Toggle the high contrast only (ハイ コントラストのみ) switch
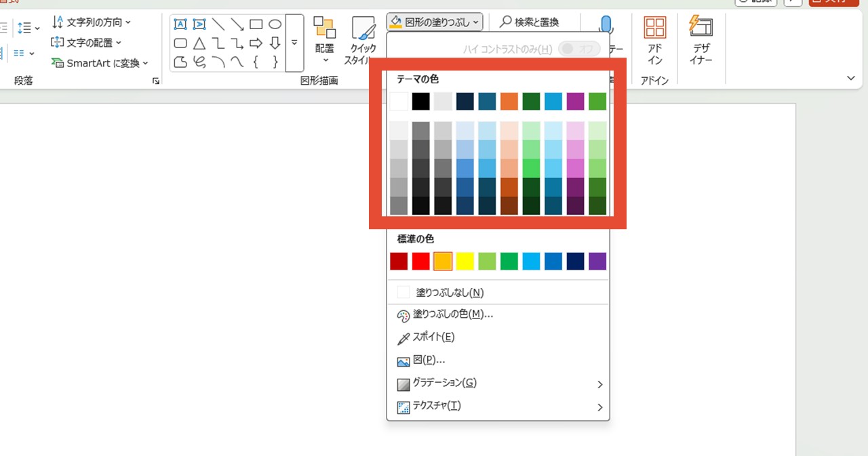This screenshot has height=456, width=868. 578,49
